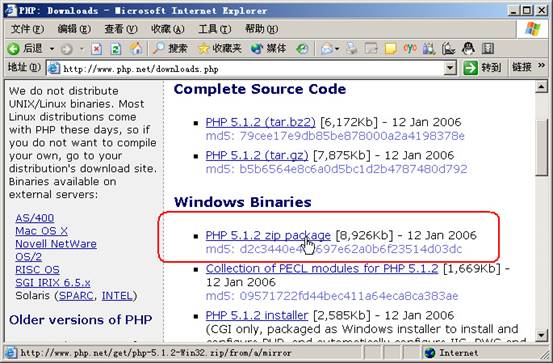
Task: Go to the Home page icon
Action: click(135, 48)
